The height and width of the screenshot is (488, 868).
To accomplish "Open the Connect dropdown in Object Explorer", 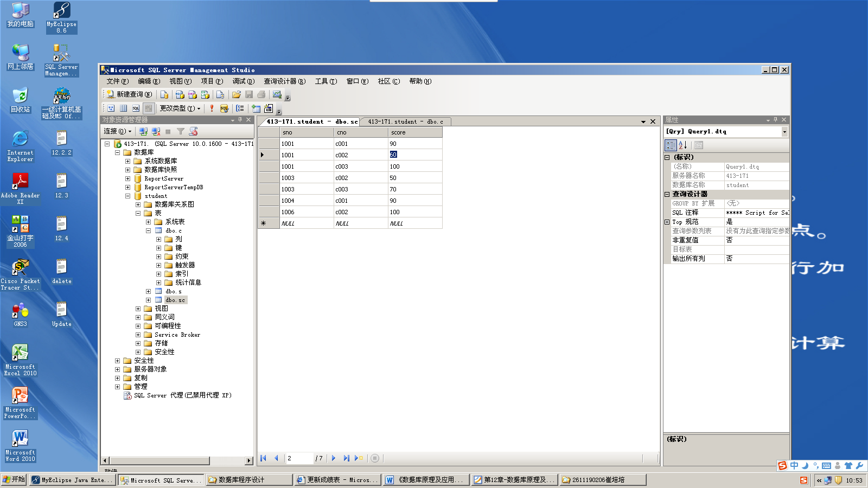I will [118, 131].
